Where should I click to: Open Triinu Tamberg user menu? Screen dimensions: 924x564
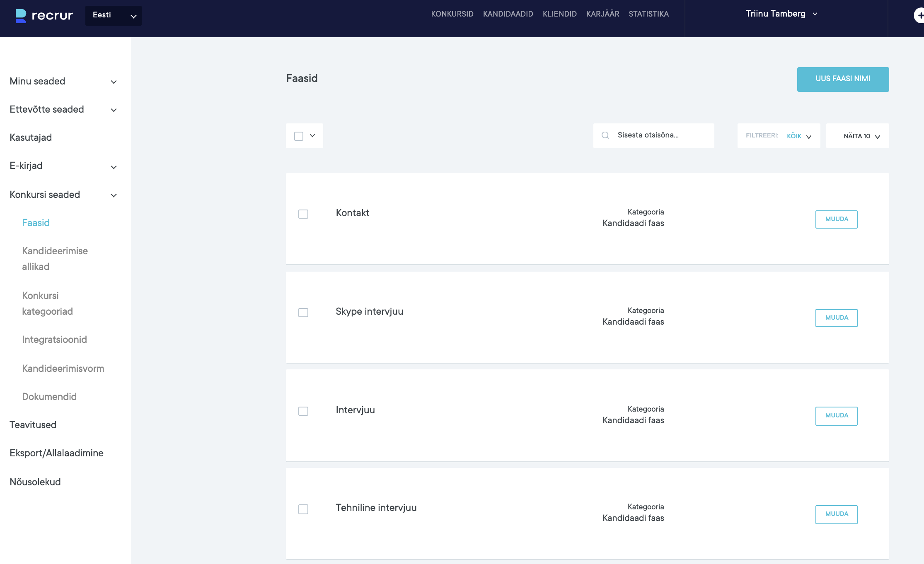point(781,14)
